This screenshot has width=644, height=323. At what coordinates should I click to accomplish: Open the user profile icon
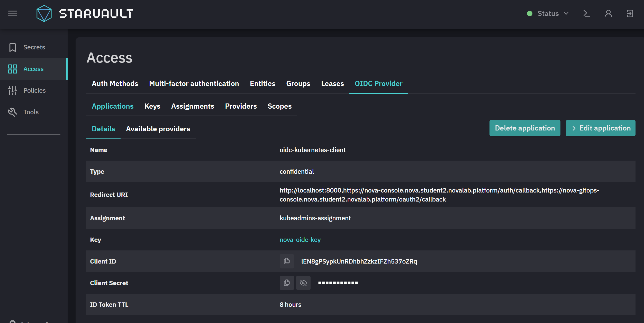coord(608,13)
